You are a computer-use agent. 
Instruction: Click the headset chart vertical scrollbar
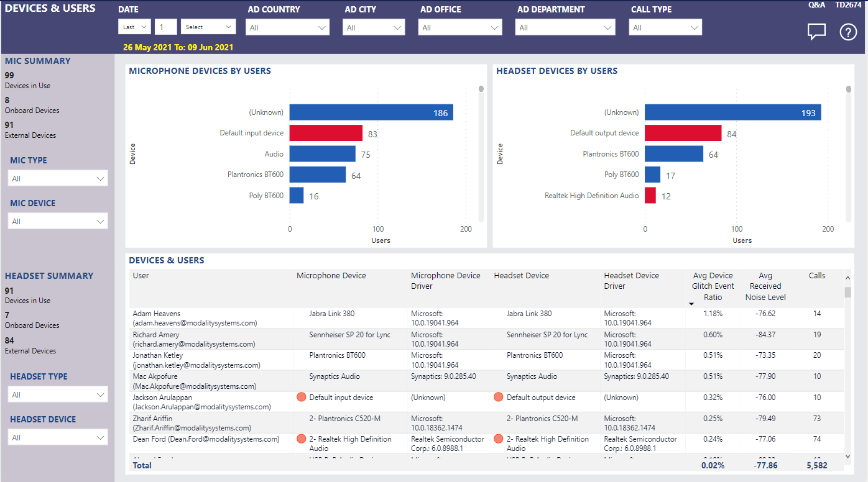[849, 153]
